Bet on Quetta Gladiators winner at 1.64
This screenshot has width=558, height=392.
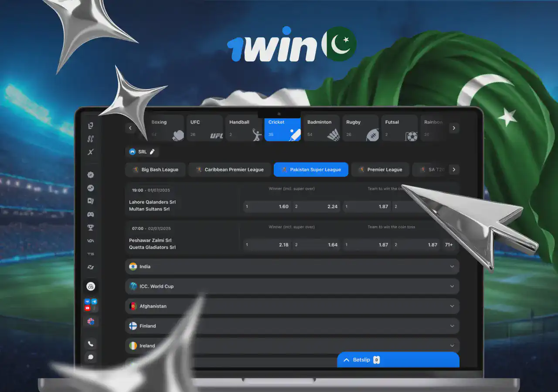pos(316,245)
